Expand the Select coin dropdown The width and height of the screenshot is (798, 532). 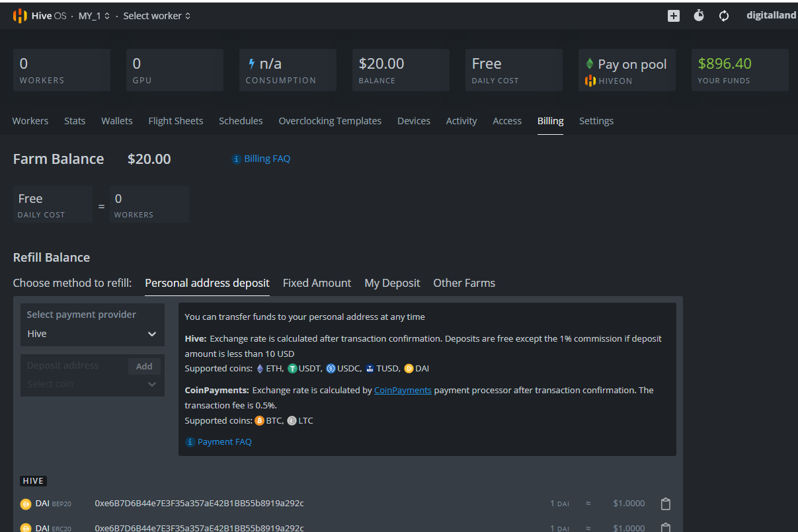92,384
